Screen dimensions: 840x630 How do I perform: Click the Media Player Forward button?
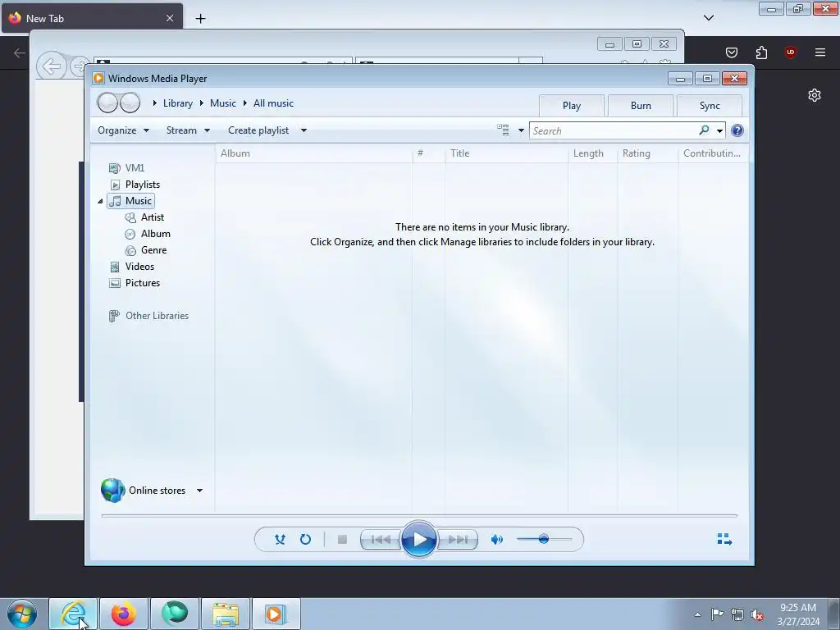coord(130,103)
